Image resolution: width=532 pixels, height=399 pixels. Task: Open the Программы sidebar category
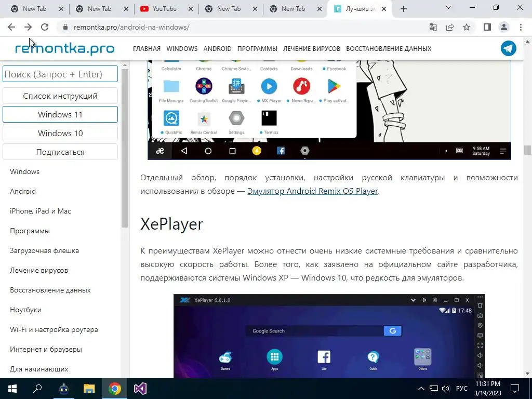tap(30, 231)
